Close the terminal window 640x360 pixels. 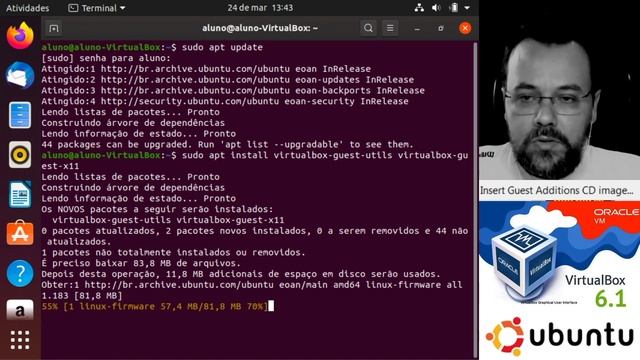(x=465, y=28)
